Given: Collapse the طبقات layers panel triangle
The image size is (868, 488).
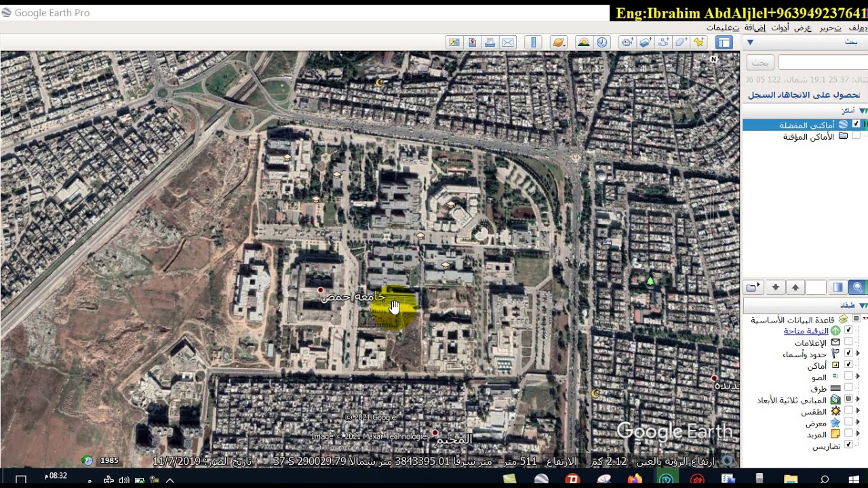Looking at the screenshot, I should (863, 305).
